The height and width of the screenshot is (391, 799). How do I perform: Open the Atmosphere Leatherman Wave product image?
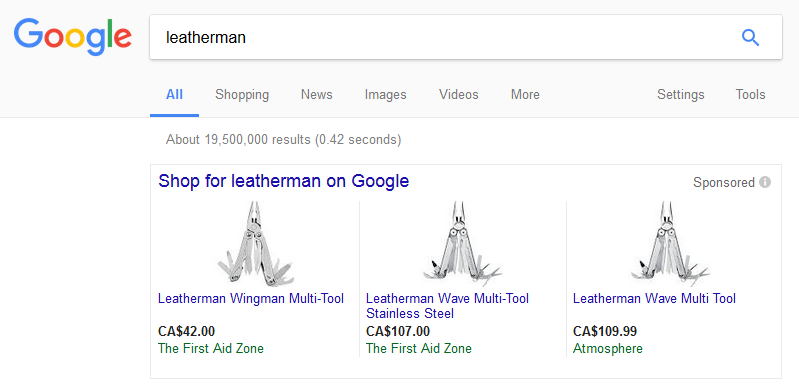(670, 243)
